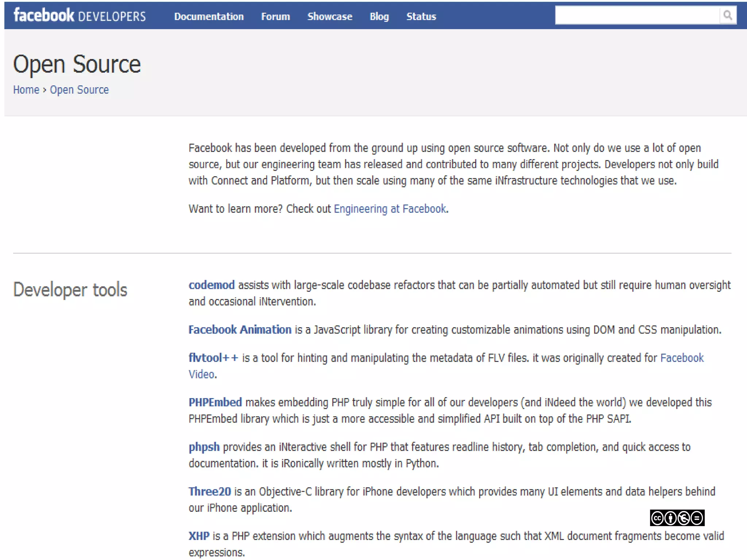
Task: Focus the search input field
Action: point(636,15)
